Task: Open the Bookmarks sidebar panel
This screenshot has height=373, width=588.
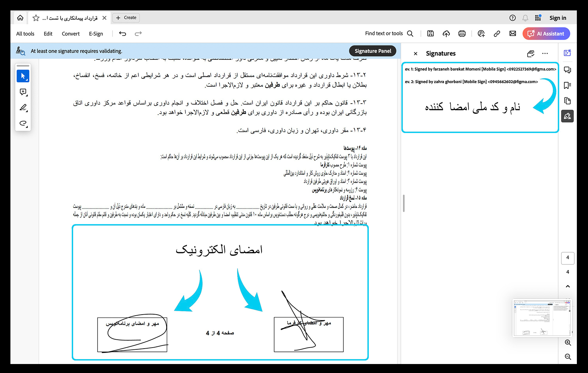Action: click(567, 85)
